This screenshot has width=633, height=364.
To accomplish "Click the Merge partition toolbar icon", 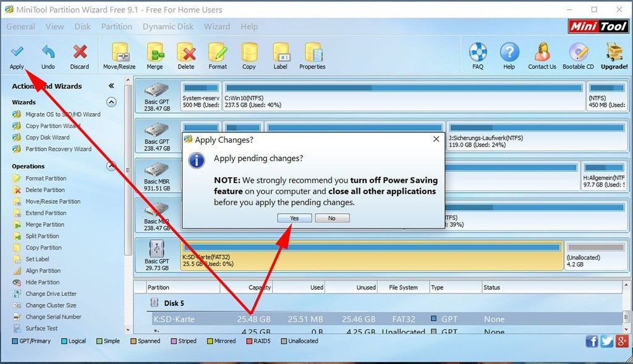I will (x=155, y=53).
